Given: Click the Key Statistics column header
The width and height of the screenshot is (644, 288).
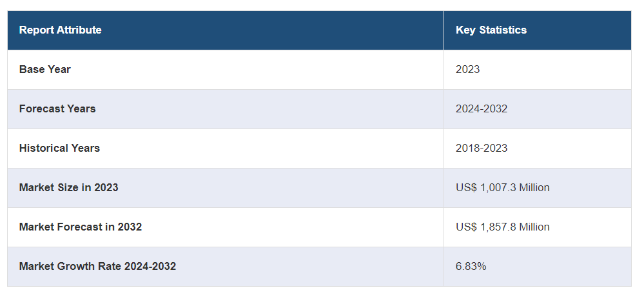Looking at the screenshot, I should click(x=491, y=30).
